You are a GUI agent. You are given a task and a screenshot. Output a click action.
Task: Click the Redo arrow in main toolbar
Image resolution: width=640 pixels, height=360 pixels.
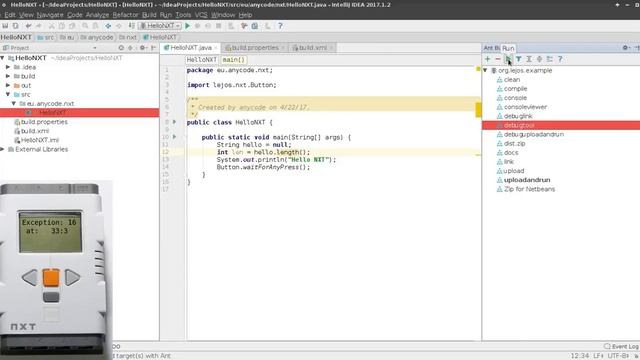(x=38, y=26)
